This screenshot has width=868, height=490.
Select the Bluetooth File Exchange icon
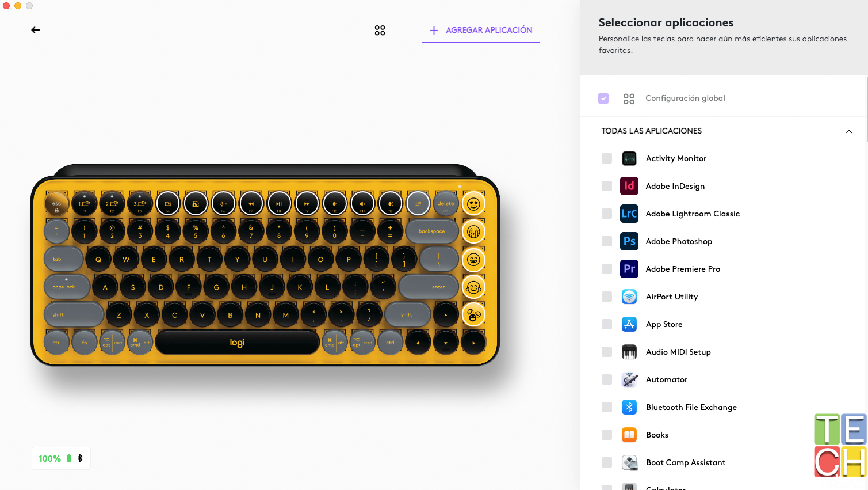(629, 407)
